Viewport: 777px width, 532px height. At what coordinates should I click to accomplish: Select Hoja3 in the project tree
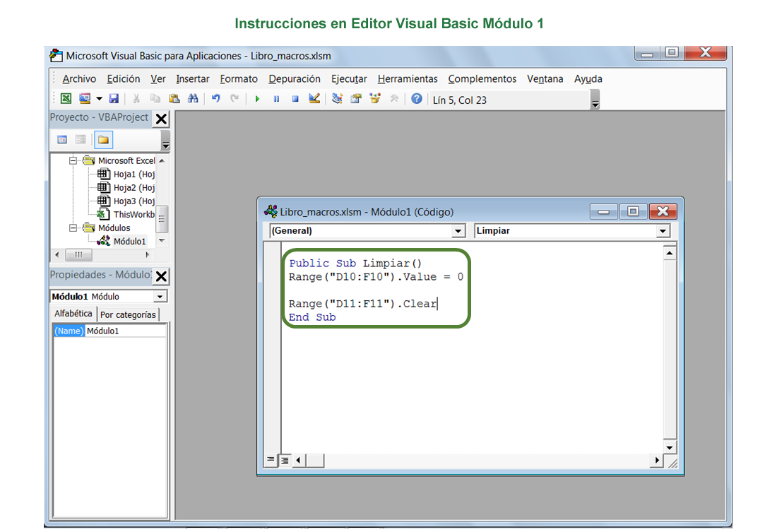pyautogui.click(x=126, y=201)
